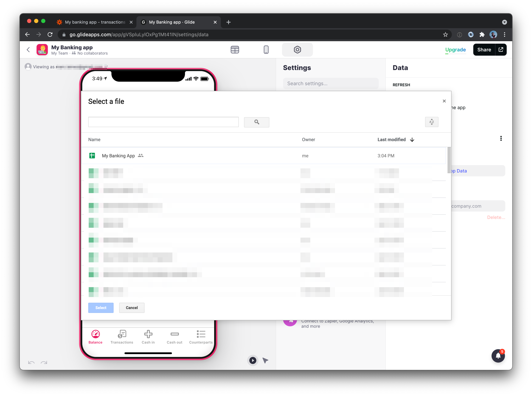Go back using Glide's back arrow
Screen dimensions: 532x396
pyautogui.click(x=28, y=50)
